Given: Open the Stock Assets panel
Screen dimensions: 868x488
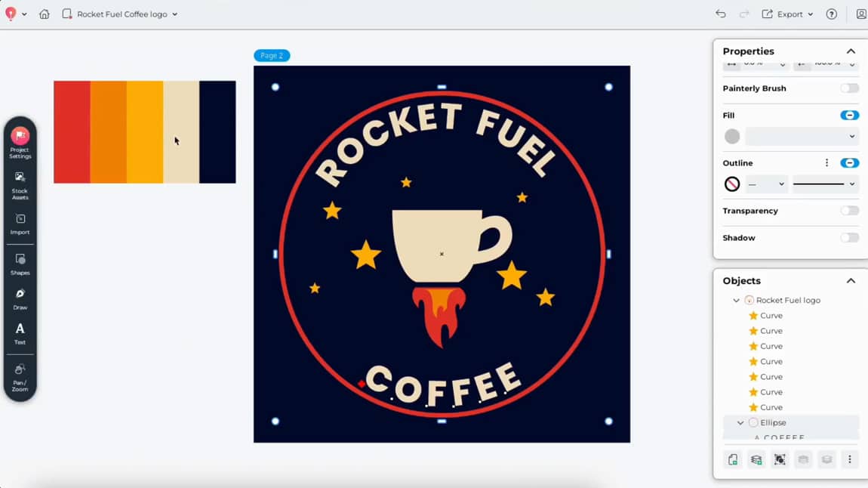Looking at the screenshot, I should [x=20, y=183].
